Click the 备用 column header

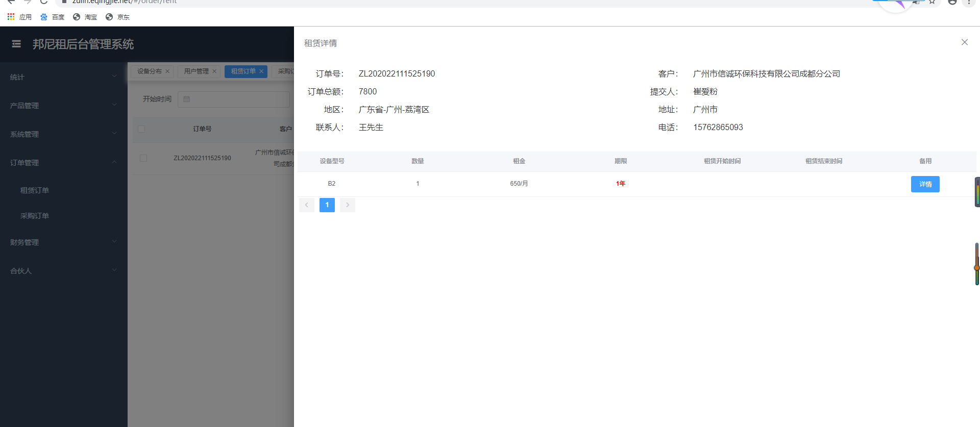925,161
